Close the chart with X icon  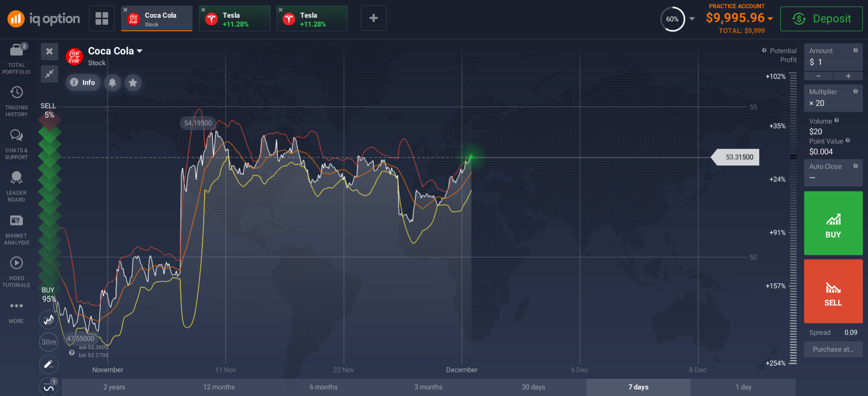click(49, 51)
